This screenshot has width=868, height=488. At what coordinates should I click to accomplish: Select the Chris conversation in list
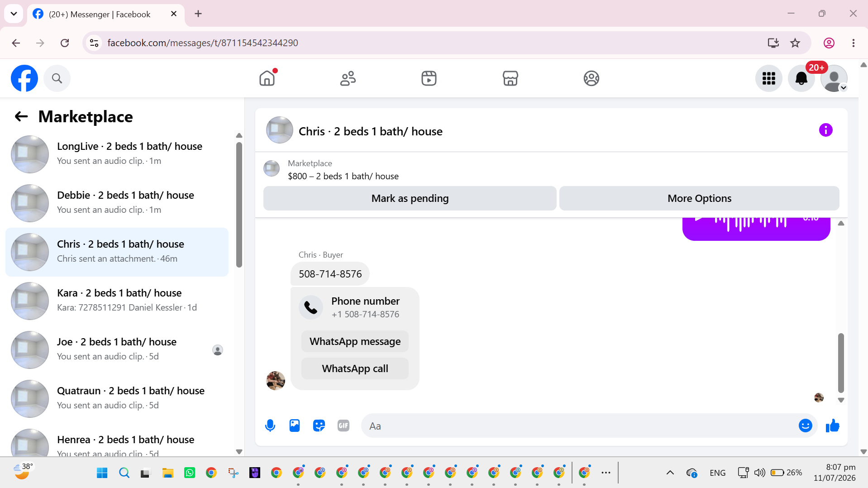117,252
